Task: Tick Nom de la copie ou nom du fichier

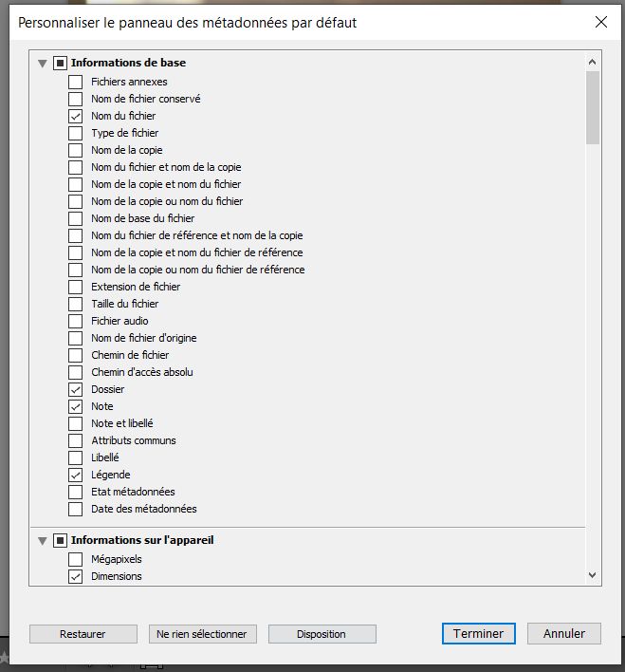Action: [75, 201]
